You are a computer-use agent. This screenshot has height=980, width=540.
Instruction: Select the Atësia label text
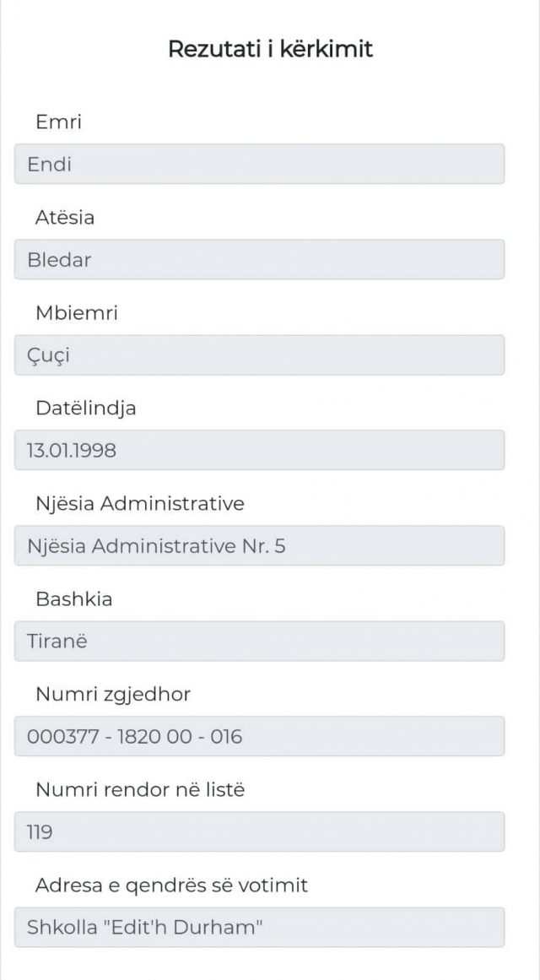point(65,217)
